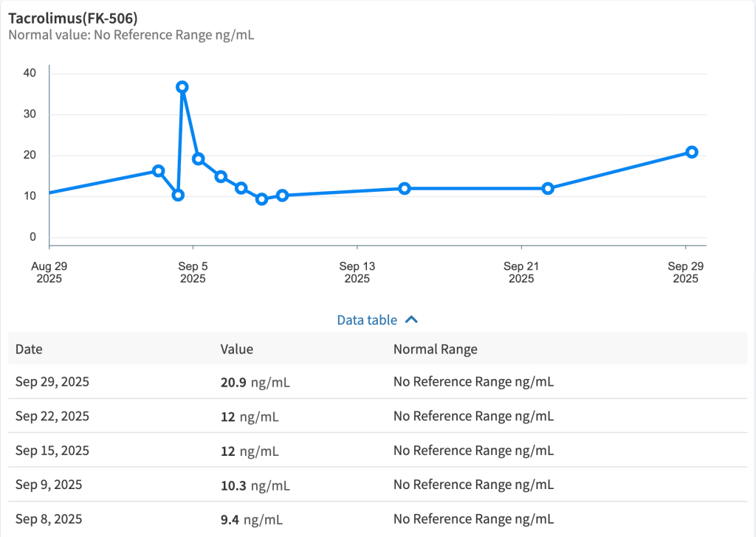Image resolution: width=756 pixels, height=537 pixels.
Task: Click the Normal Range column header
Action: 435,350
